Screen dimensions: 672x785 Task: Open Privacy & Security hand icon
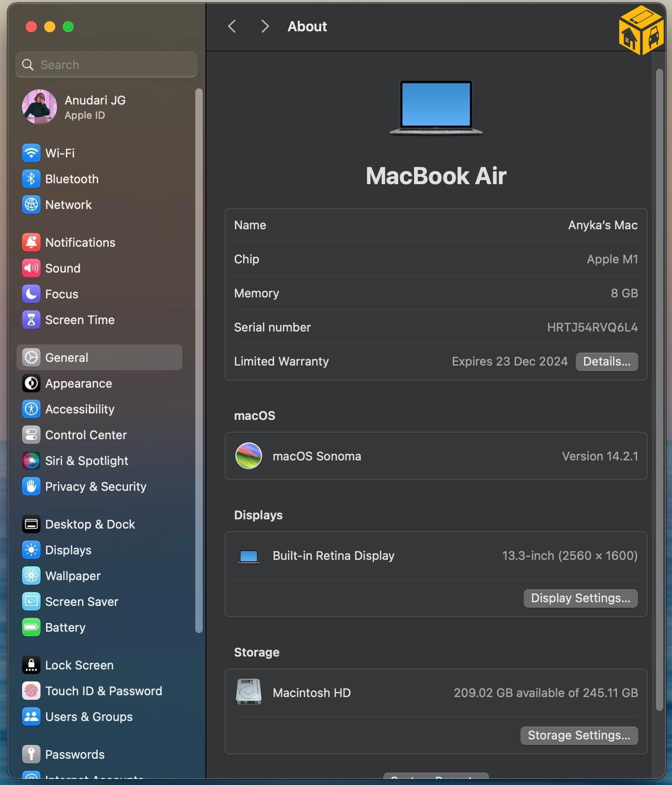[31, 486]
